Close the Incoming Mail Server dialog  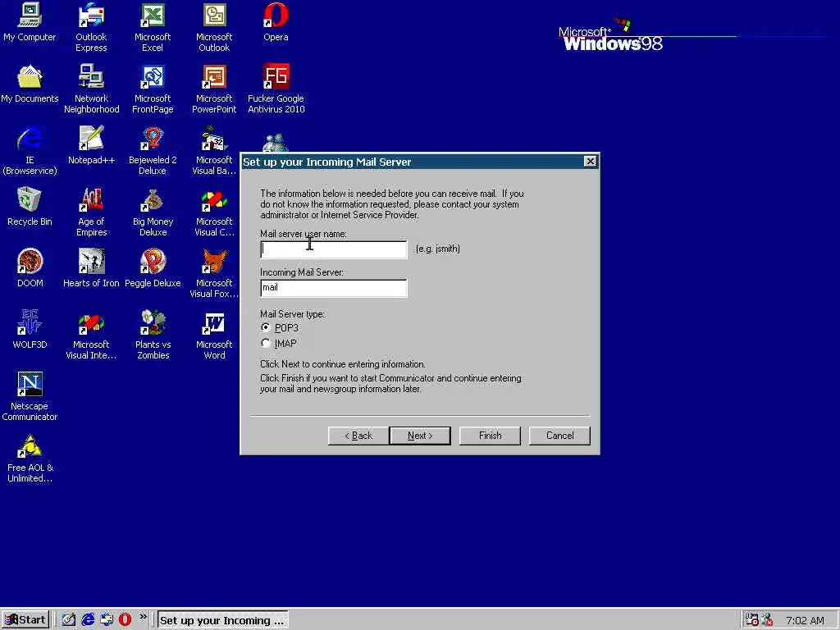[x=590, y=162]
